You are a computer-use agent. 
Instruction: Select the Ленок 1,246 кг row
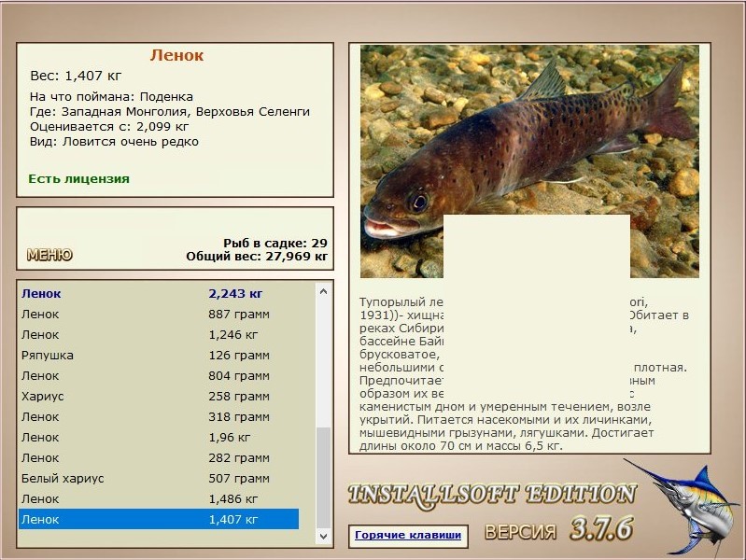[x=159, y=334]
